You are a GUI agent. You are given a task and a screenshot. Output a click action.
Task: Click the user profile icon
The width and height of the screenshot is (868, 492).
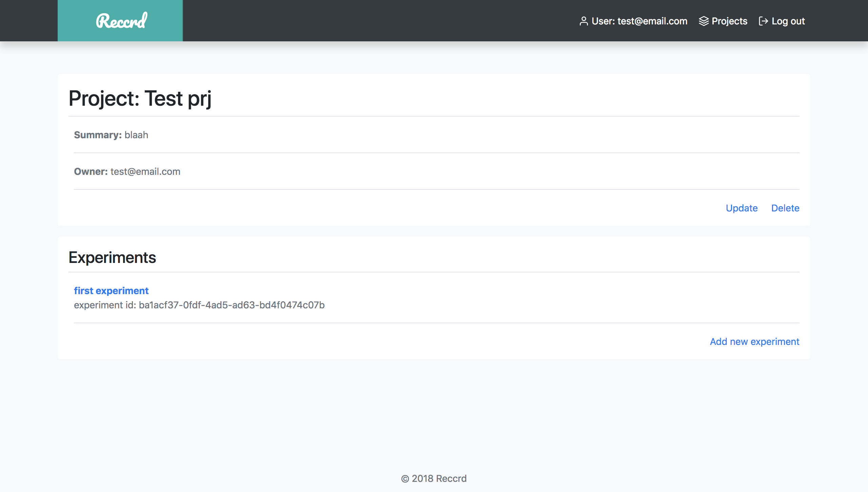pos(583,21)
